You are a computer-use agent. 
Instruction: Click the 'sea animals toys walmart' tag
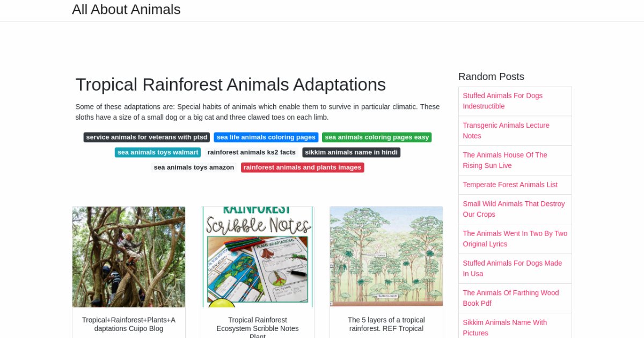pyautogui.click(x=158, y=152)
